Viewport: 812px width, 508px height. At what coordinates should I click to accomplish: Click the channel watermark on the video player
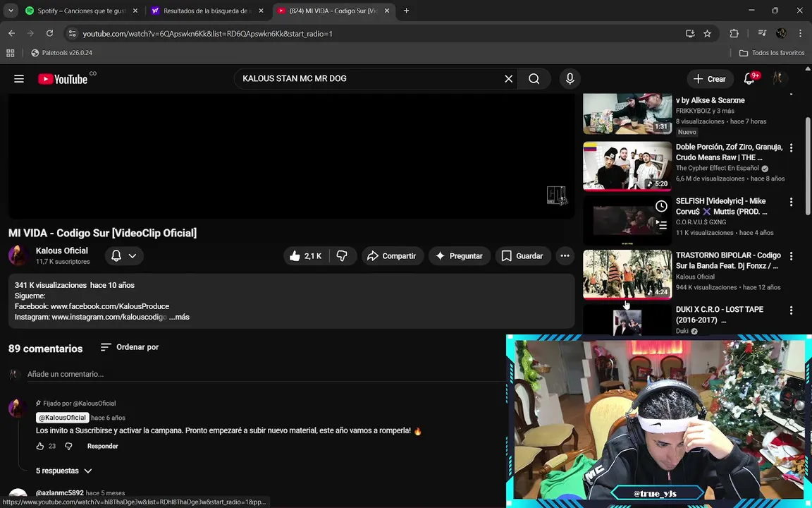557,195
